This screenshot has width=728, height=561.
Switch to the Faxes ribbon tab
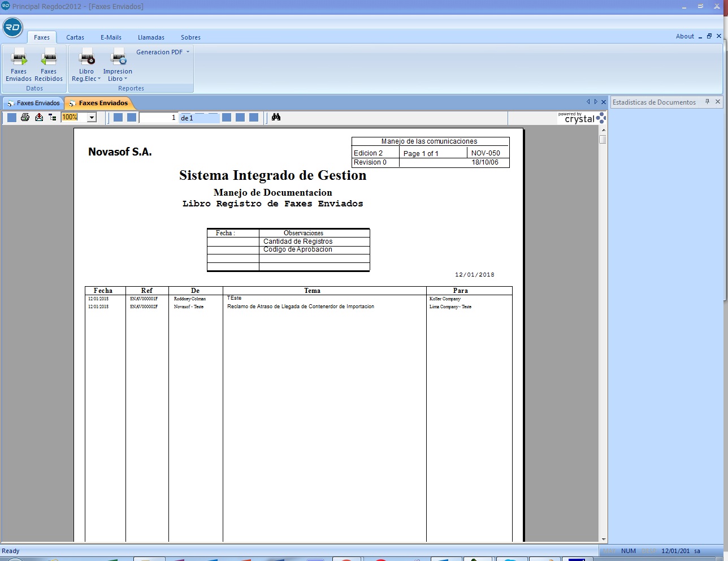pos(42,37)
